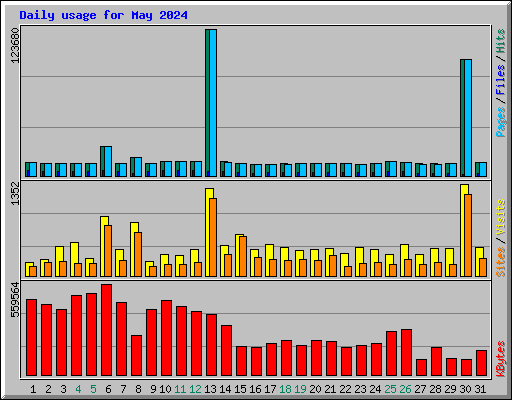Click the orange sites bar for day 15

[x=243, y=256]
